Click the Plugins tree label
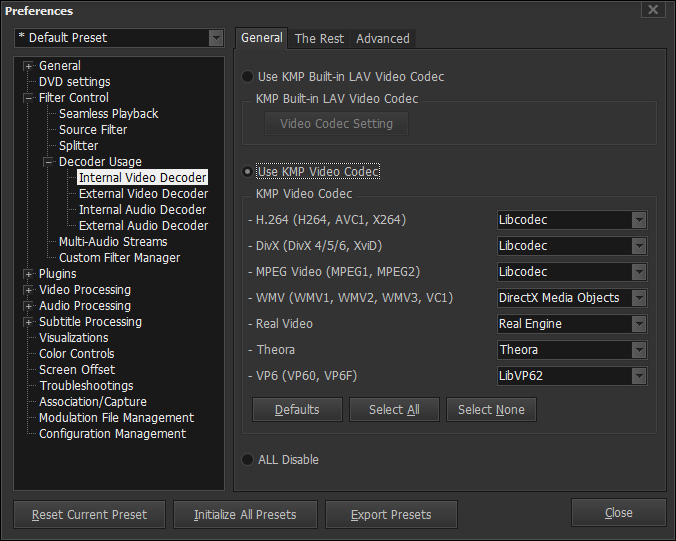 tap(57, 274)
